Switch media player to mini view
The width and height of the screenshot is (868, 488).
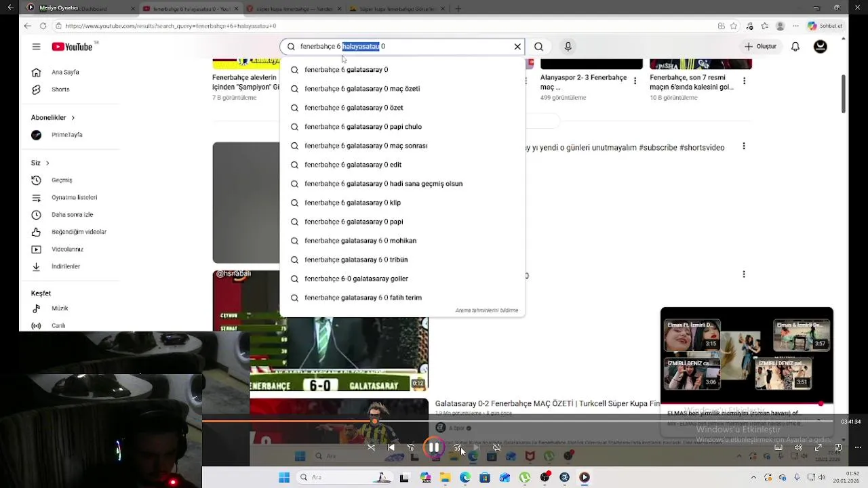click(x=838, y=447)
